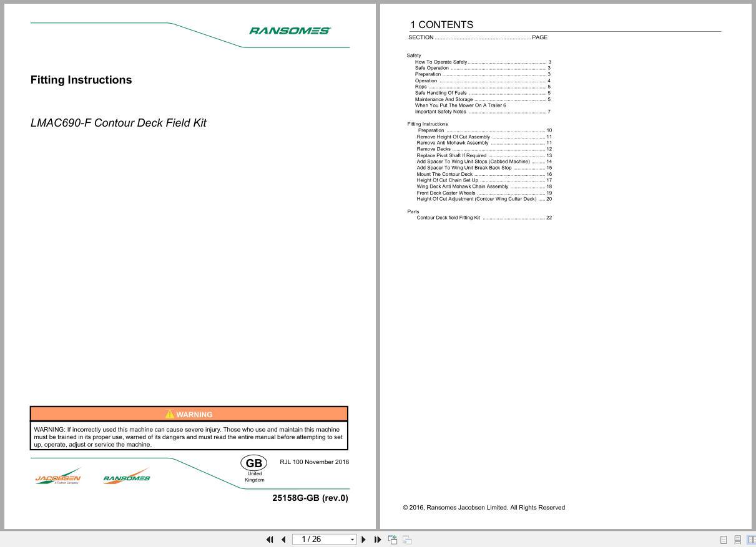The image size is (756, 547).
Task: Click 'Height Of Cut Adjustment (Contour Wing Cutter Deck)'
Action: click(484, 199)
